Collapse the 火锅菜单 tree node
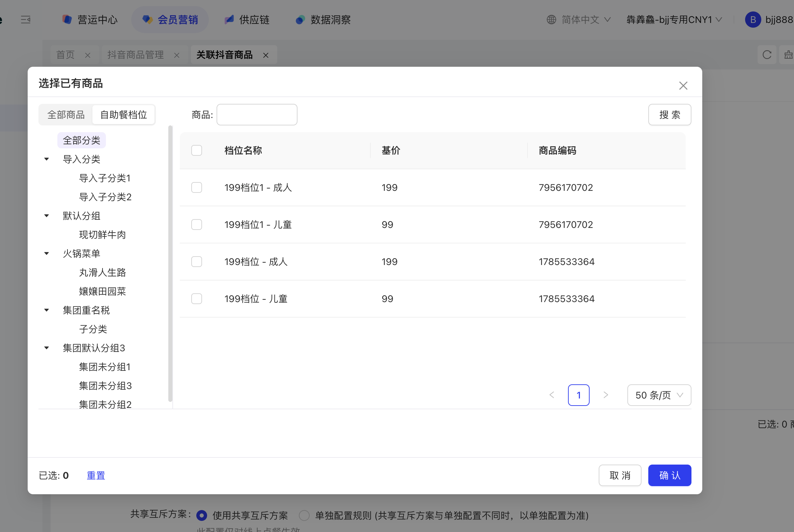 (x=47, y=254)
